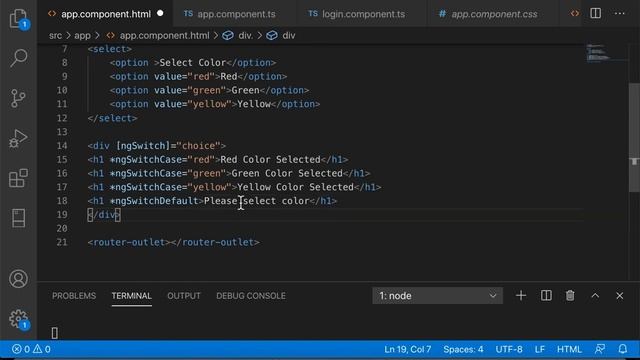Click 'app.component.html' in the breadcrumb
The image size is (640, 360).
click(x=164, y=36)
